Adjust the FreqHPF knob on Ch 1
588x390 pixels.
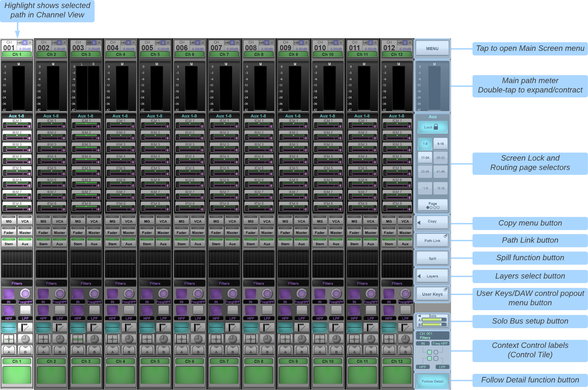(x=25, y=293)
